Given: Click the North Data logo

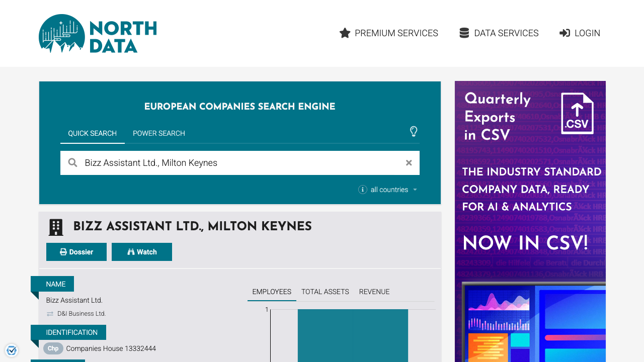Looking at the screenshot, I should click(x=97, y=33).
